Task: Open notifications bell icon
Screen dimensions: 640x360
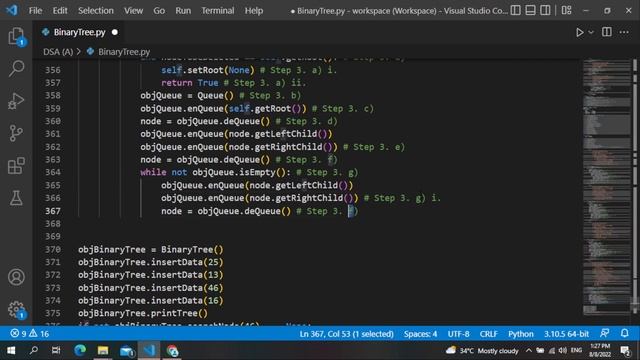Action: point(624,333)
